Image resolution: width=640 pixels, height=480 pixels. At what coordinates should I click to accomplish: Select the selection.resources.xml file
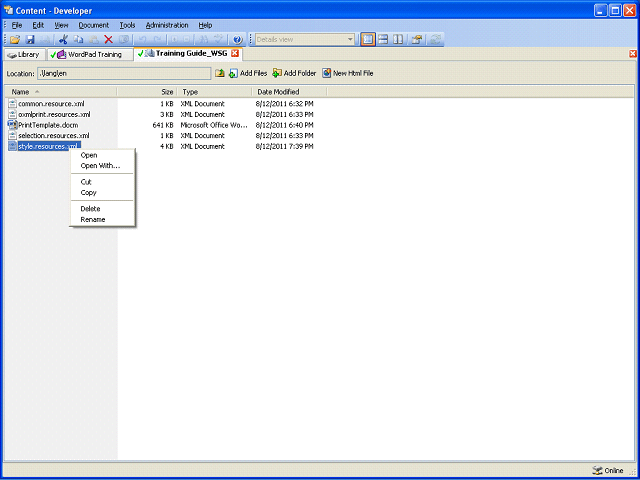[53, 136]
